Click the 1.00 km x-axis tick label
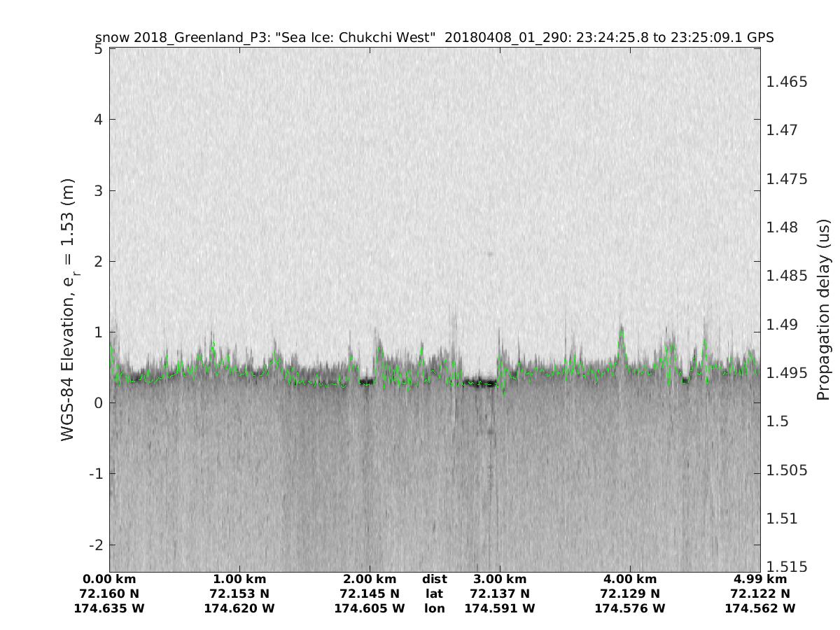The height and width of the screenshot is (630, 840). [239, 579]
